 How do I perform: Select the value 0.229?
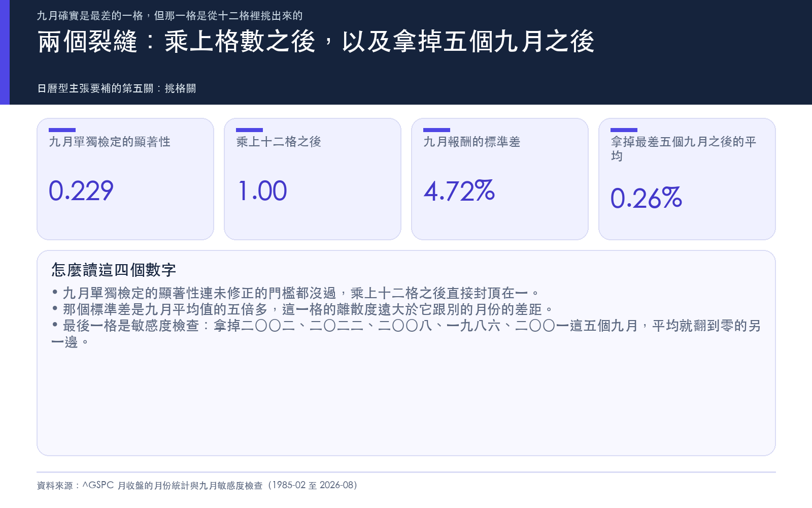pyautogui.click(x=81, y=191)
